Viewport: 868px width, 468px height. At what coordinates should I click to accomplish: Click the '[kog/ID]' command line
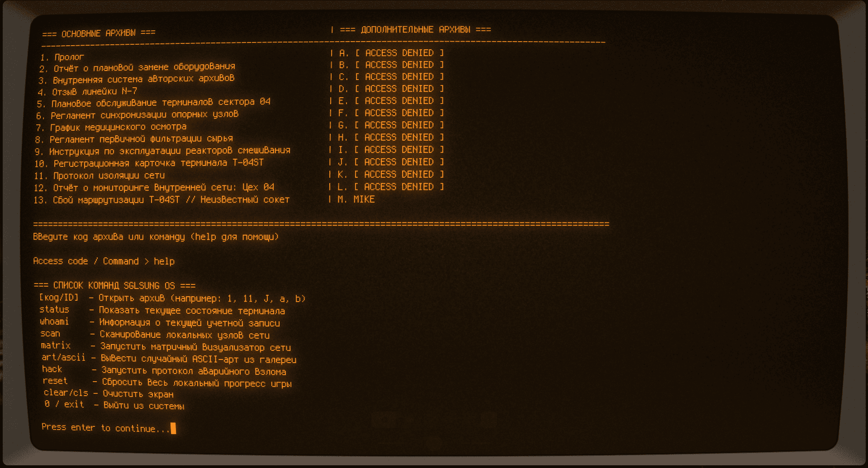(172, 298)
